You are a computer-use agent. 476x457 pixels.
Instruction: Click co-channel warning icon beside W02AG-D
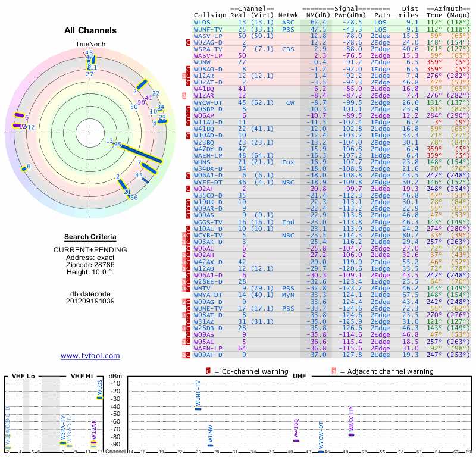[188, 42]
